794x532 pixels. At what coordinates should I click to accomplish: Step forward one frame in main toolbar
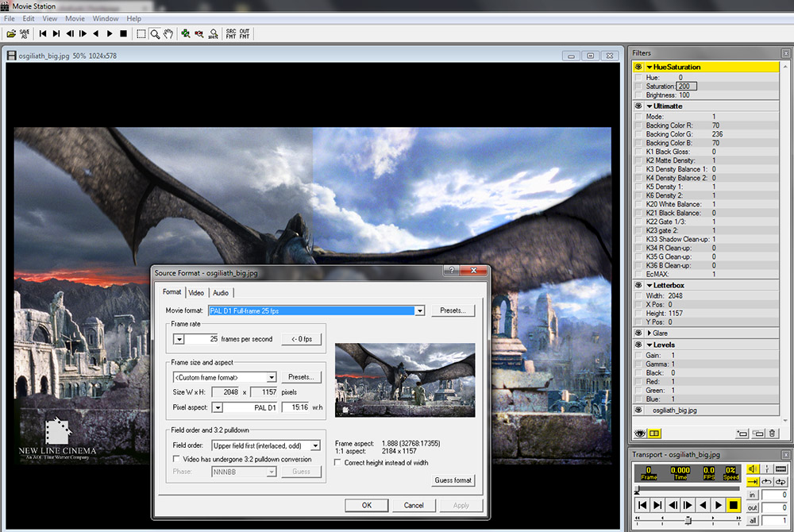click(x=83, y=34)
